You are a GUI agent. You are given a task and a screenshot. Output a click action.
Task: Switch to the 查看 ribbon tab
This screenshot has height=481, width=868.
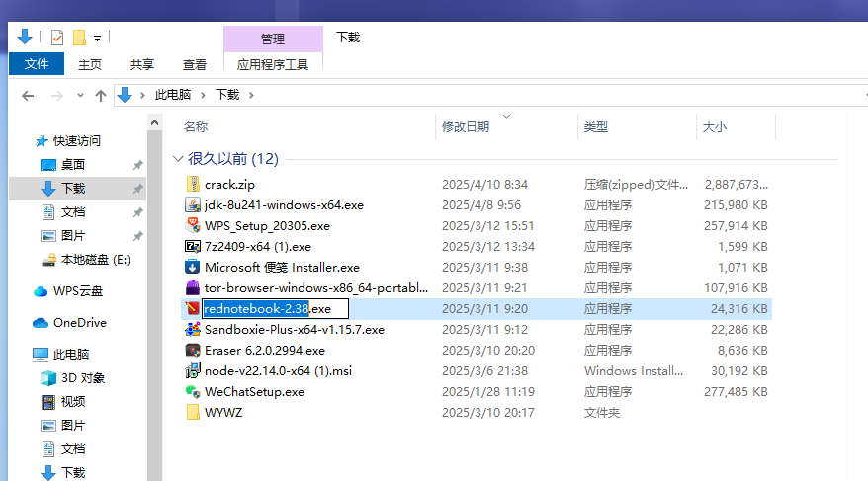[195, 64]
